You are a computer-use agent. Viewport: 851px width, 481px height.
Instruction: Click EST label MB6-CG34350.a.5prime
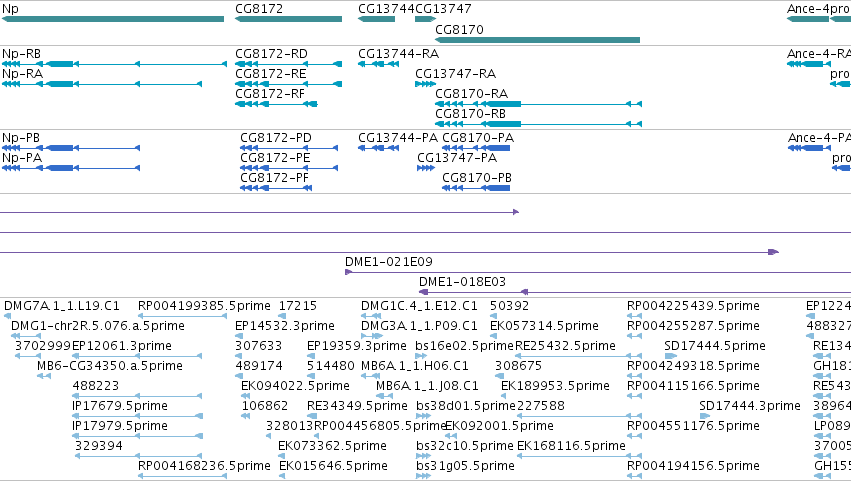110,366
